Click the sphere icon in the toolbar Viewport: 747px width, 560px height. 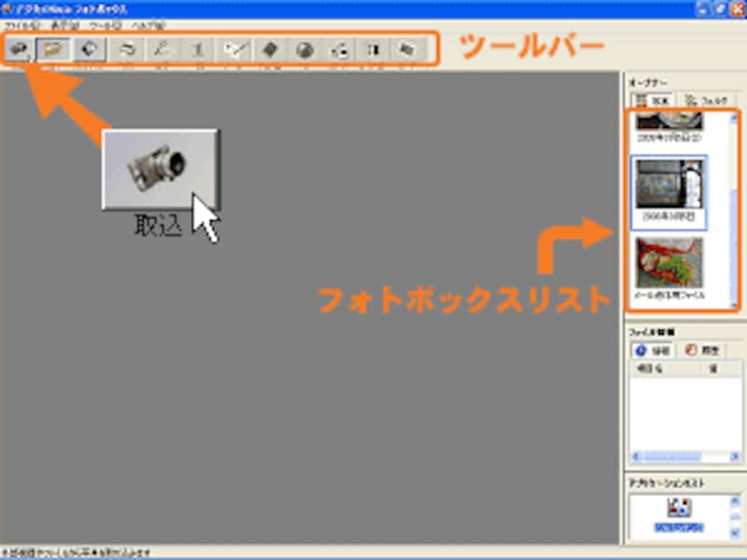point(305,49)
